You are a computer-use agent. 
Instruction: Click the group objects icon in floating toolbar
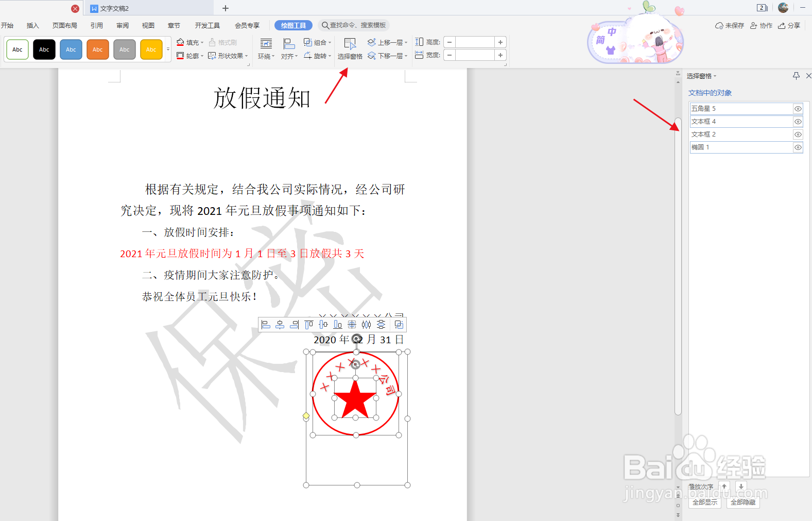399,325
